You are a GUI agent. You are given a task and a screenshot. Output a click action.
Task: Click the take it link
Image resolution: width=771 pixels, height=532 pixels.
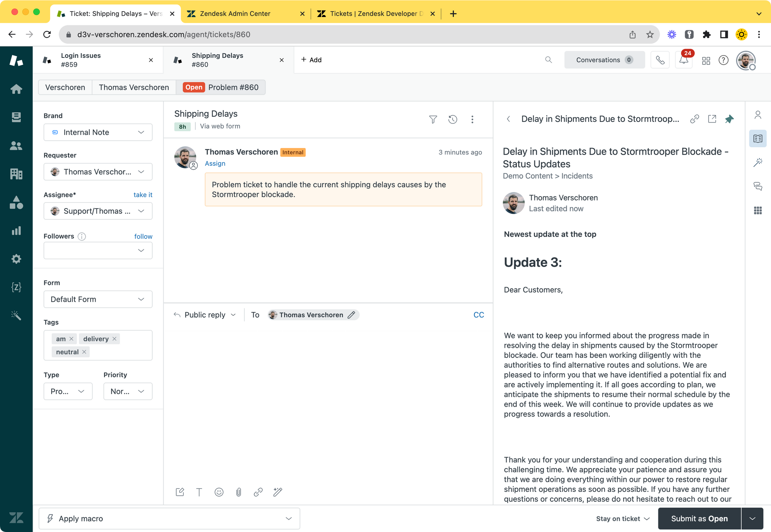click(x=143, y=195)
